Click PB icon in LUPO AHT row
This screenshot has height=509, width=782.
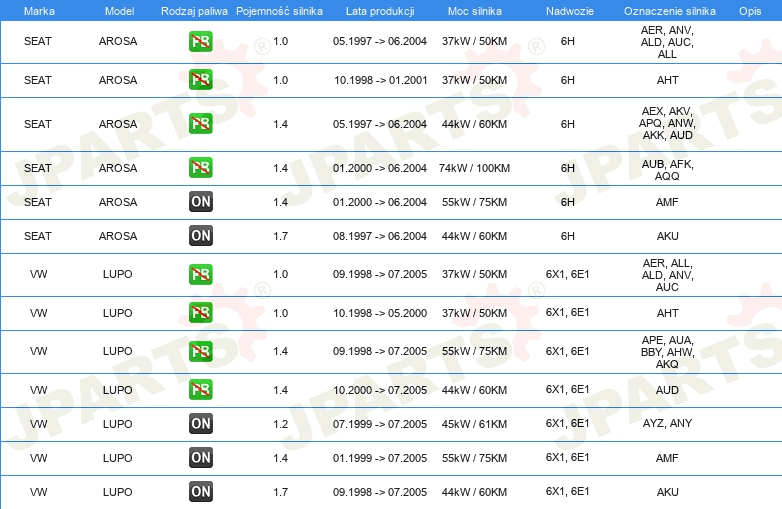pos(200,313)
